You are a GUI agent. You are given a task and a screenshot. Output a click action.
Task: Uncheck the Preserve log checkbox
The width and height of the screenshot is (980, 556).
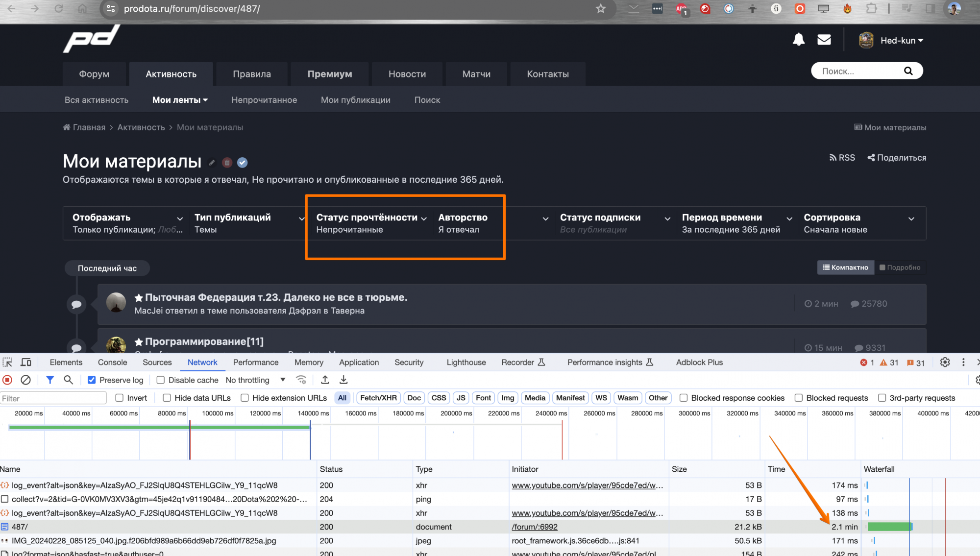[92, 380]
